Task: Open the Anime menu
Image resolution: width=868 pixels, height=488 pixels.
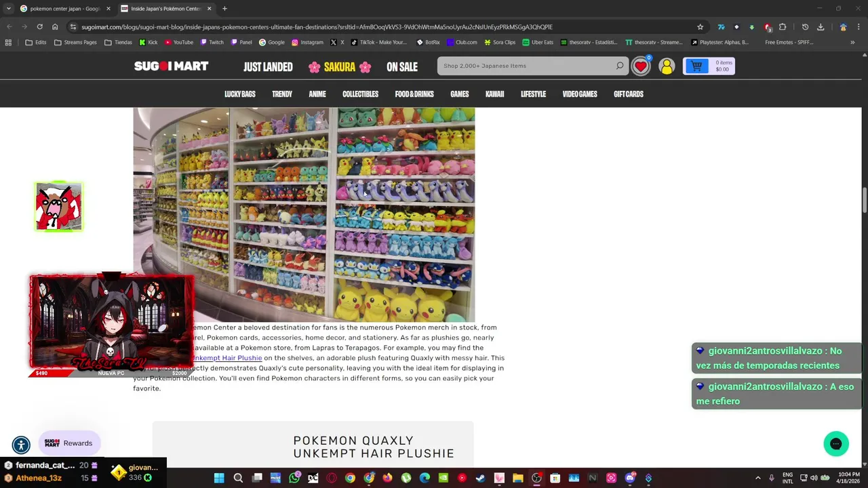Action: tap(317, 94)
